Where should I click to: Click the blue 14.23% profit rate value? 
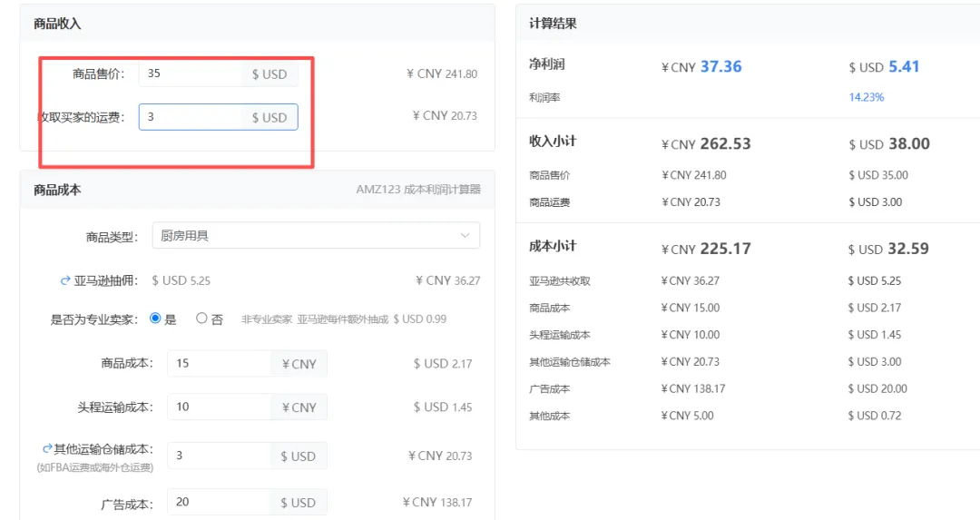click(x=867, y=97)
